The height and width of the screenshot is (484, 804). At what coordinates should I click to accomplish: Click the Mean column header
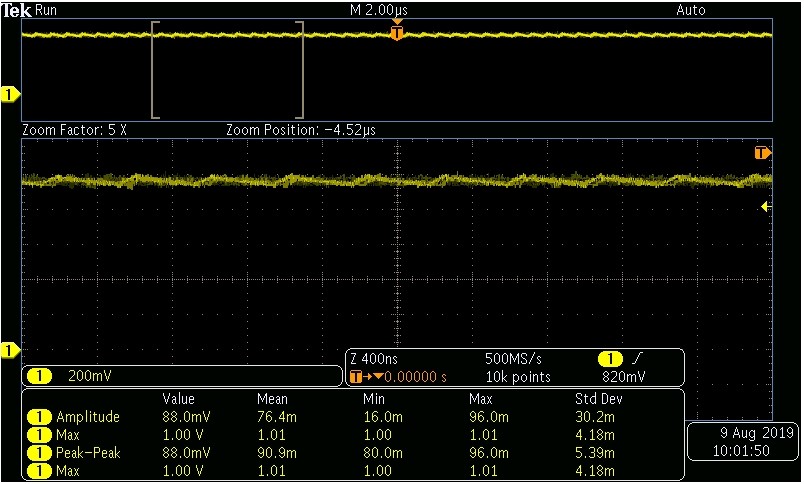tap(272, 399)
